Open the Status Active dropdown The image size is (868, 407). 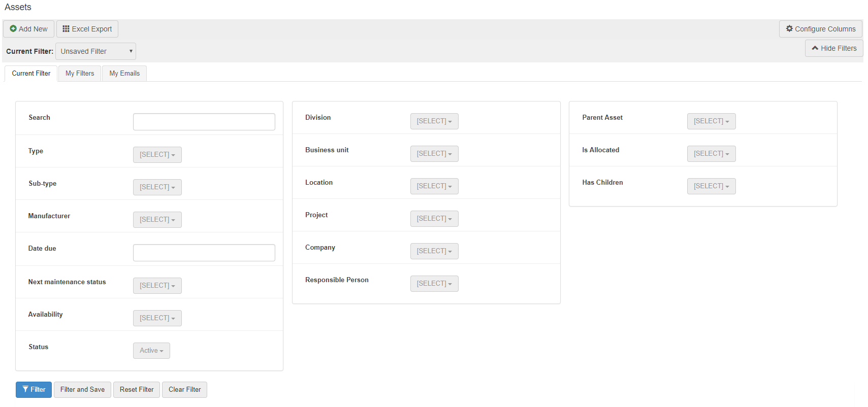151,351
